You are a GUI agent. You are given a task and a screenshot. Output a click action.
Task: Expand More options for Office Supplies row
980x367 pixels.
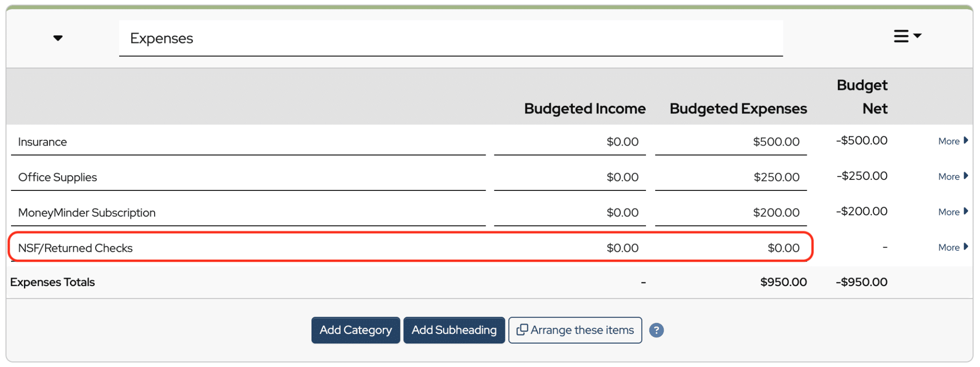click(x=953, y=177)
